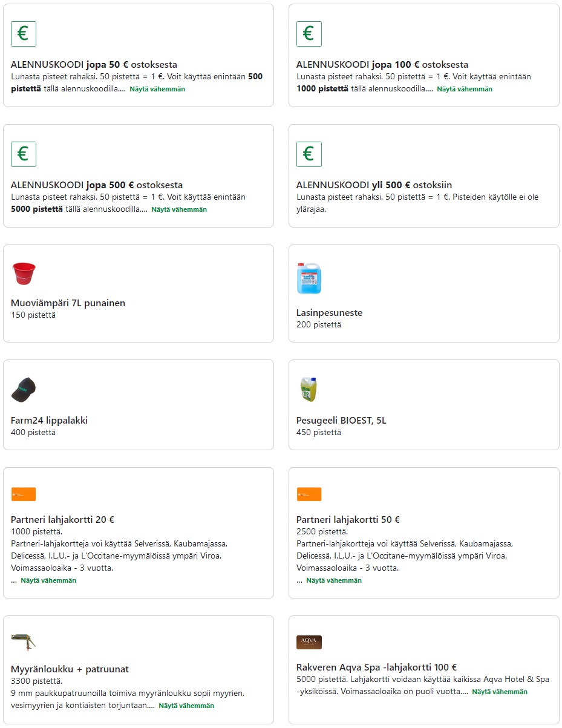Screen dimensions: 562x728
Task: Click the blue Lasinpesuneste canister image
Action: click(309, 278)
